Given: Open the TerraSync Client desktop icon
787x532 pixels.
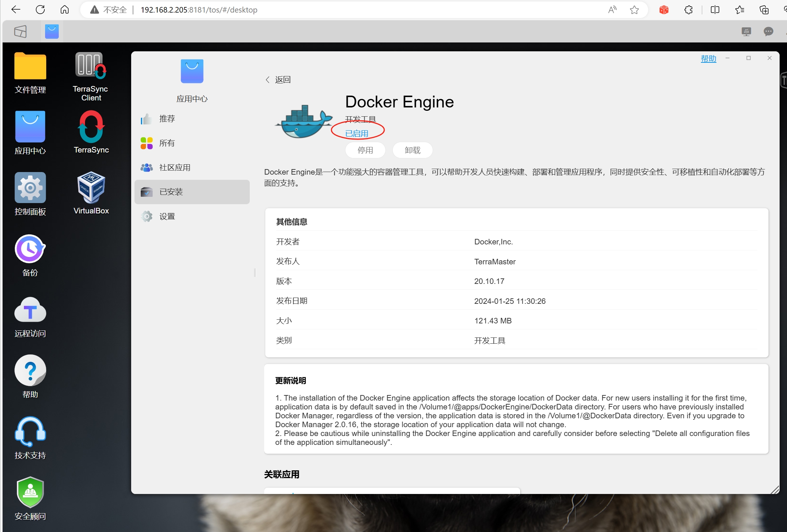Looking at the screenshot, I should 91,66.
